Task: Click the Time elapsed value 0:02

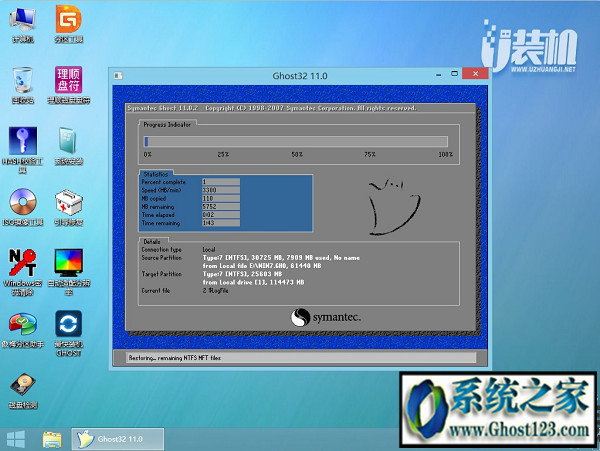Action: coord(221,215)
